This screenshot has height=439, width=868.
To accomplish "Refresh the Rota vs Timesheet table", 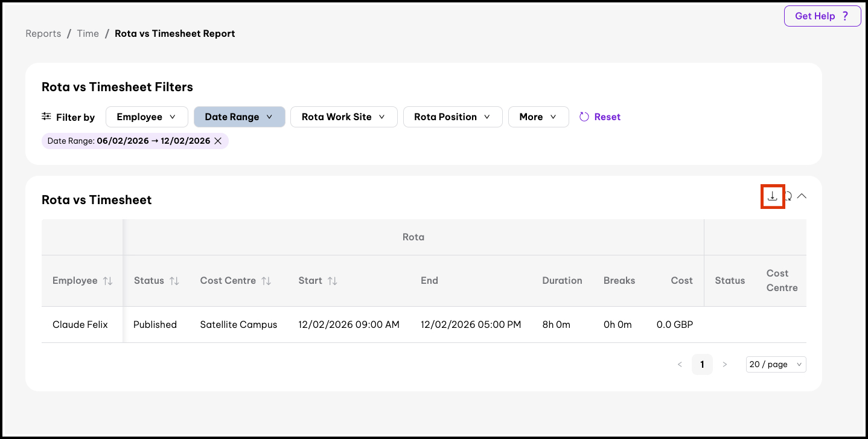I will pyautogui.click(x=788, y=196).
